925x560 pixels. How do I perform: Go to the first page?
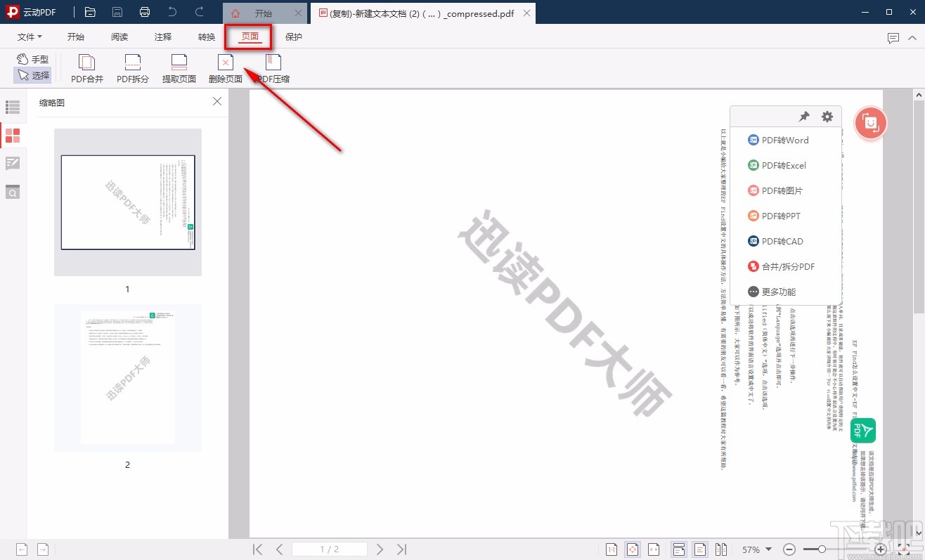pyautogui.click(x=258, y=549)
